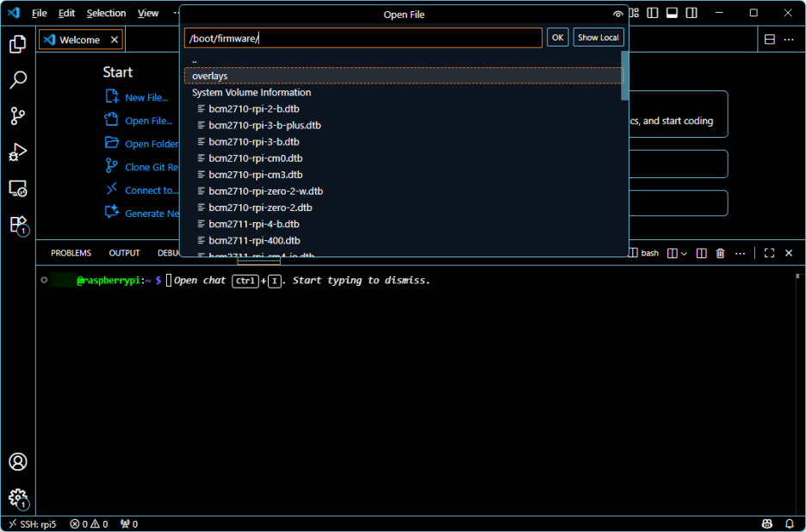This screenshot has width=806, height=532.
Task: Click the bash terminal label
Action: click(x=650, y=253)
